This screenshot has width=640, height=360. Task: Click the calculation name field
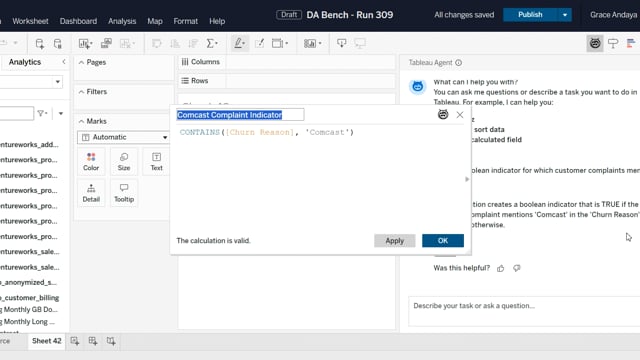click(240, 115)
